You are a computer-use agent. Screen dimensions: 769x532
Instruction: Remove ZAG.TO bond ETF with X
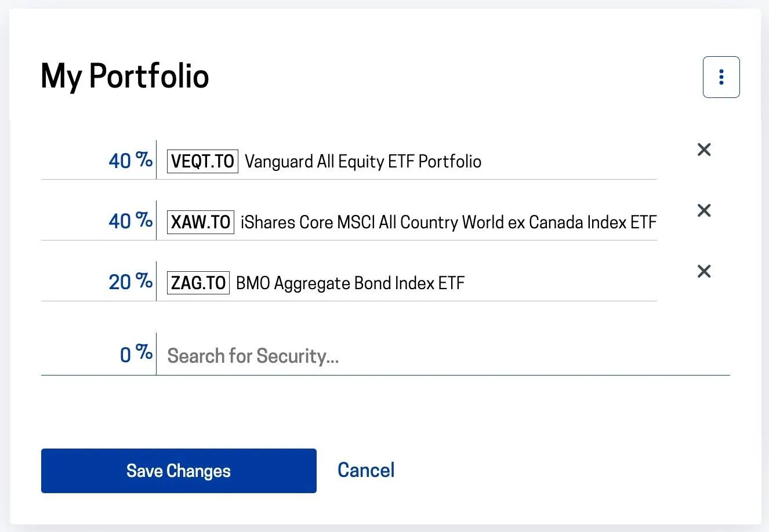[704, 271]
